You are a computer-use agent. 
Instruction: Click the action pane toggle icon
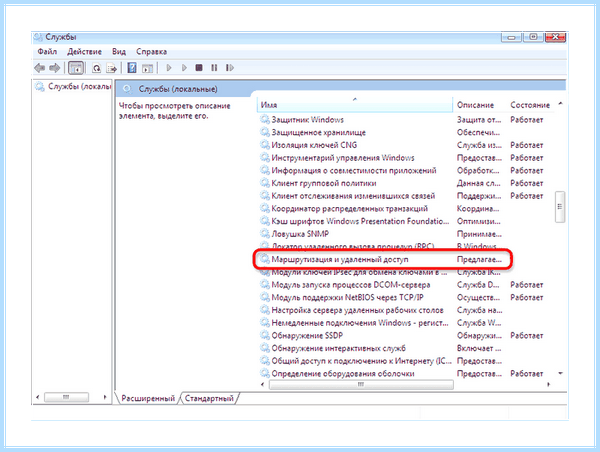tap(147, 68)
